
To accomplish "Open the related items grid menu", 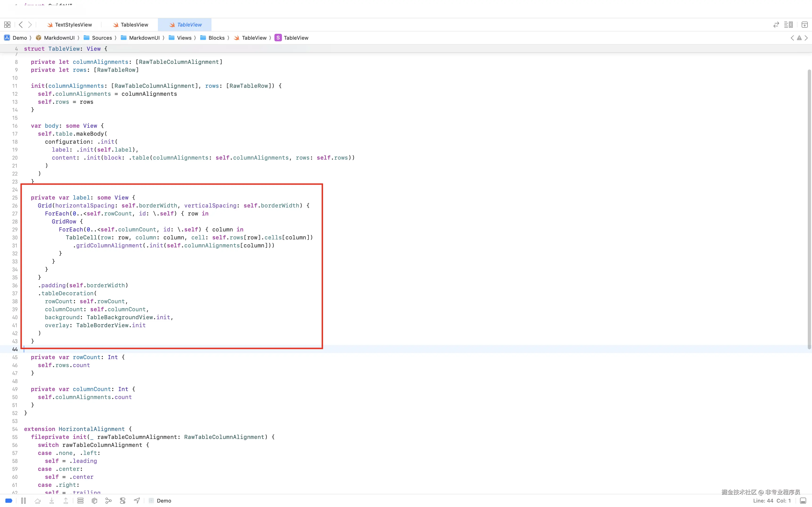I will (x=7, y=24).
